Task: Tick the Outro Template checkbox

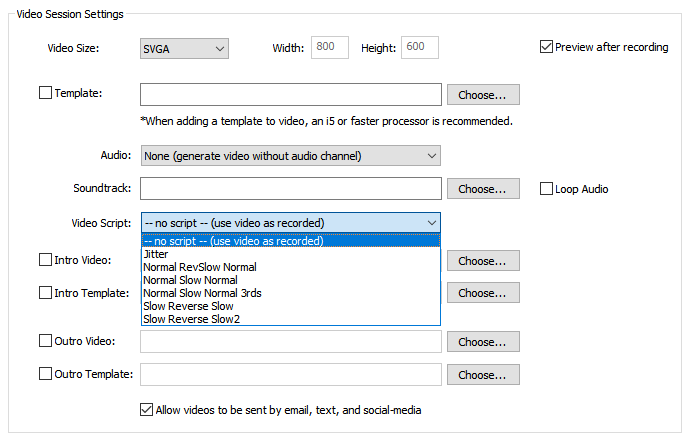Action: click(x=46, y=374)
